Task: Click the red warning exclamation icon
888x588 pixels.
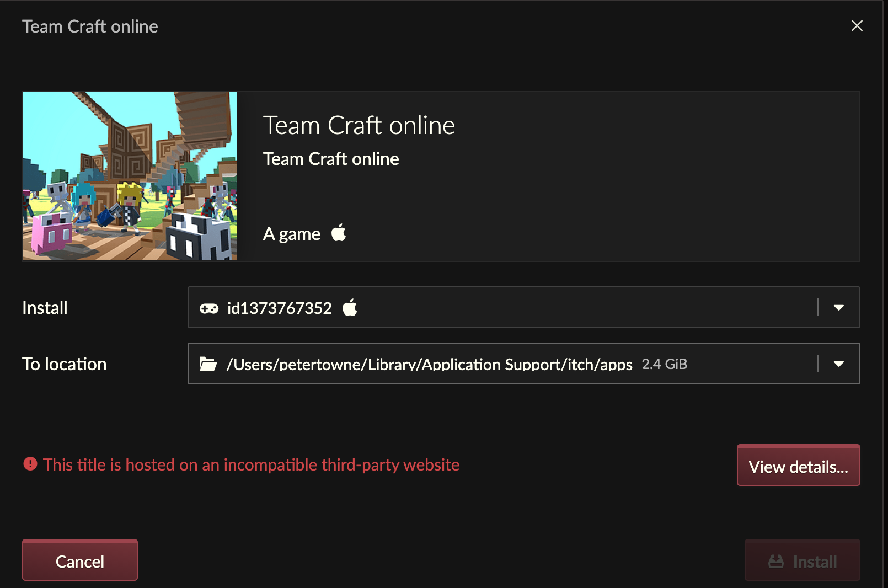Action: 30,464
